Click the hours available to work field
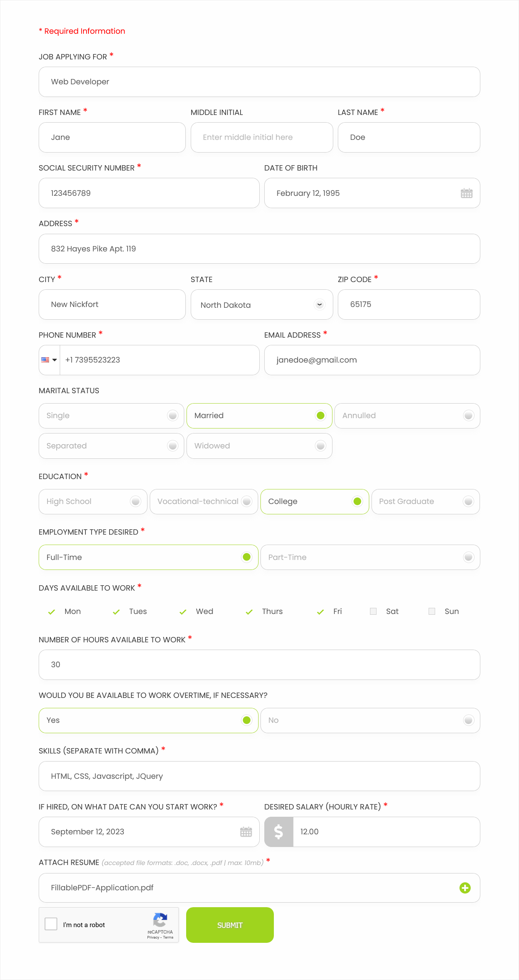 (x=259, y=665)
